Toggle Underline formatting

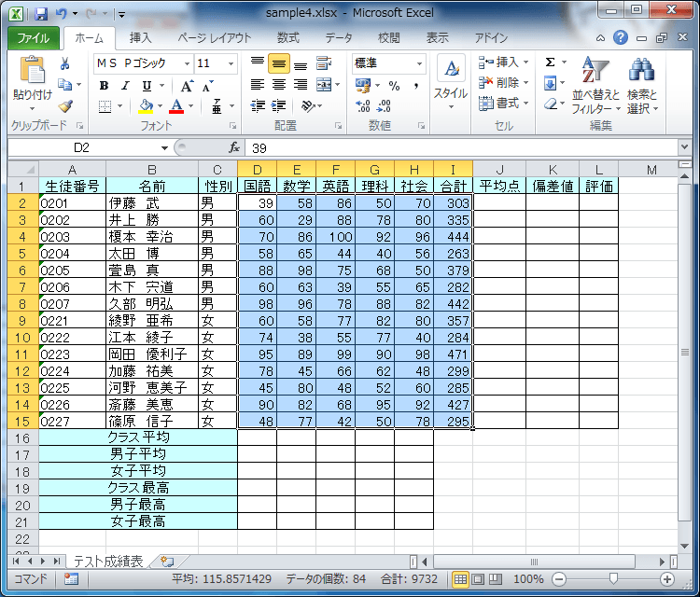coord(147,85)
